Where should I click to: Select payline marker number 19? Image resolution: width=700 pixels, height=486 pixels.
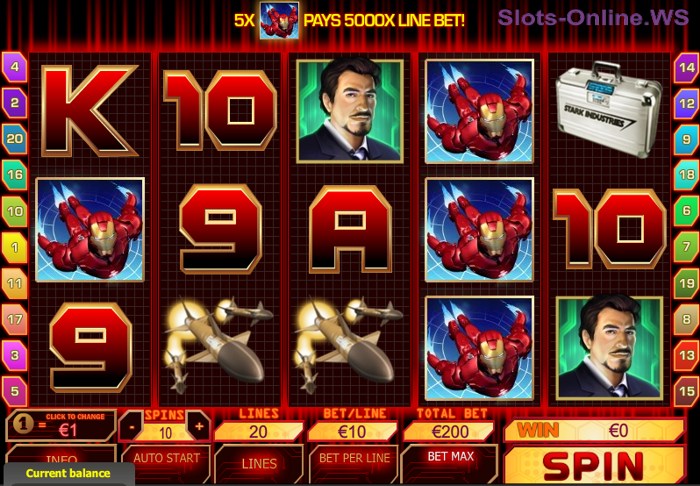687,283
